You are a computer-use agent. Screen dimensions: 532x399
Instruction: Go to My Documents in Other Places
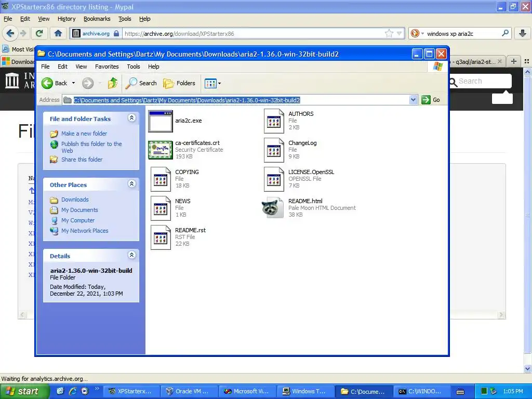79,210
